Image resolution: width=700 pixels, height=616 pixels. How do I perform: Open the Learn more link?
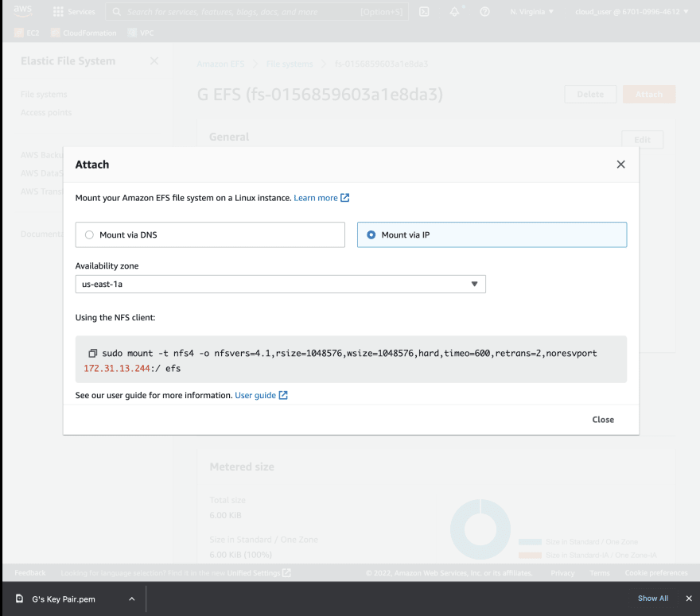[x=316, y=198]
